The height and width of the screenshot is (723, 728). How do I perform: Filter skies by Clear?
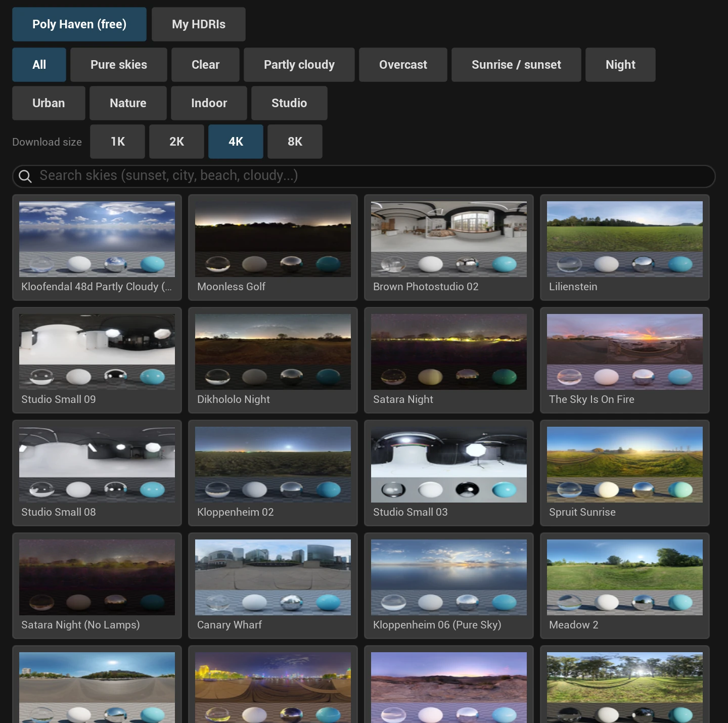pyautogui.click(x=205, y=65)
